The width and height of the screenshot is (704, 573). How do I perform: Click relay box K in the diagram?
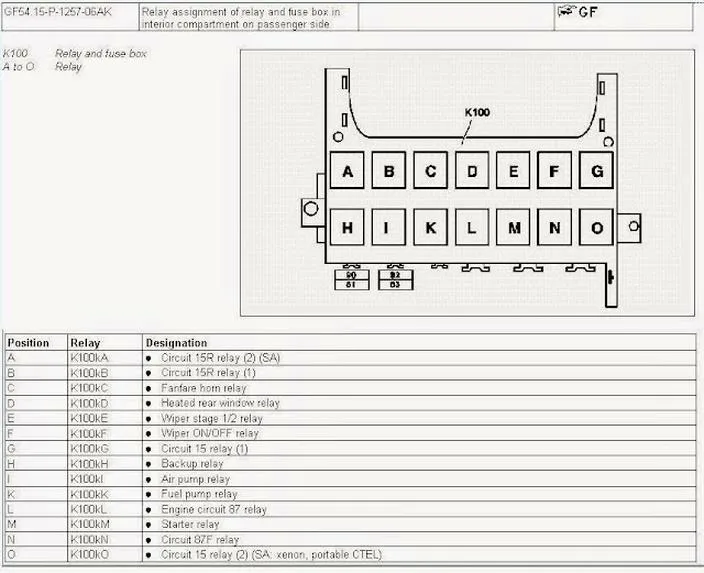tap(430, 227)
